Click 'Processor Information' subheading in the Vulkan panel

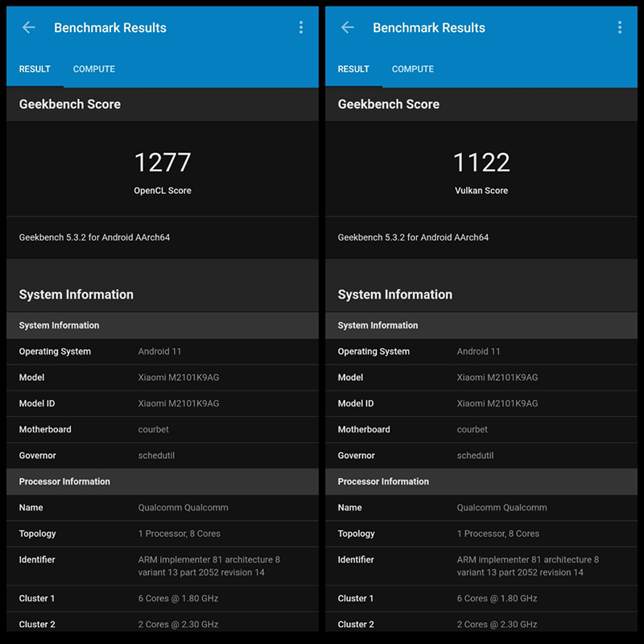click(383, 481)
